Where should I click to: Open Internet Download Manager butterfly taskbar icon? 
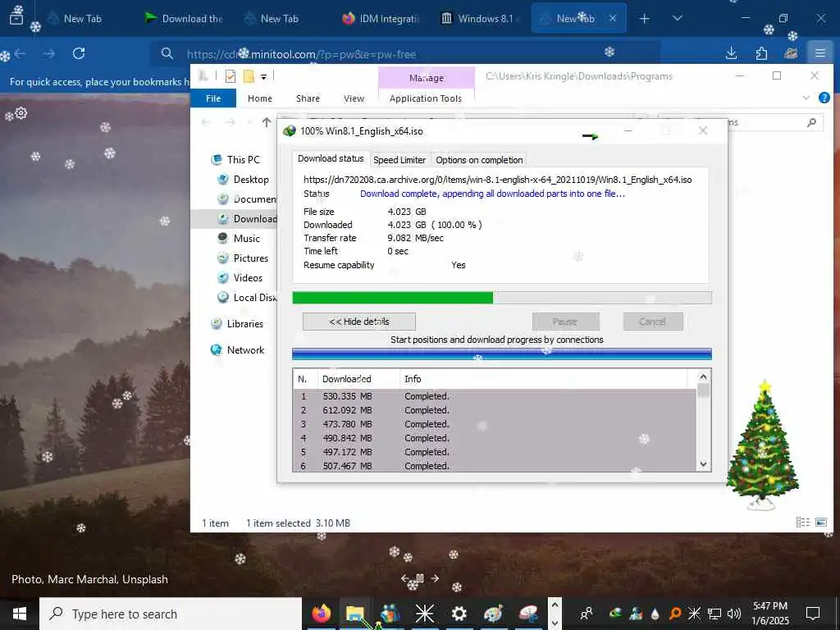click(x=390, y=614)
